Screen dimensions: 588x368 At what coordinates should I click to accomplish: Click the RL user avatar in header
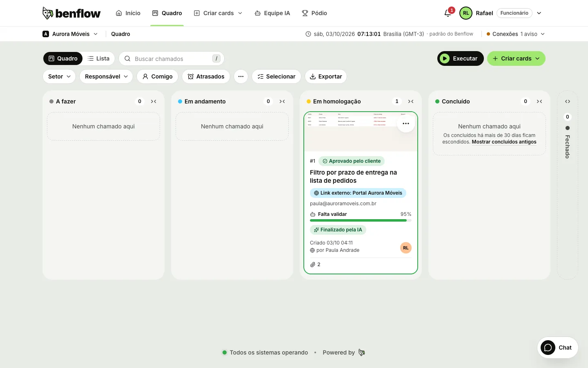465,13
